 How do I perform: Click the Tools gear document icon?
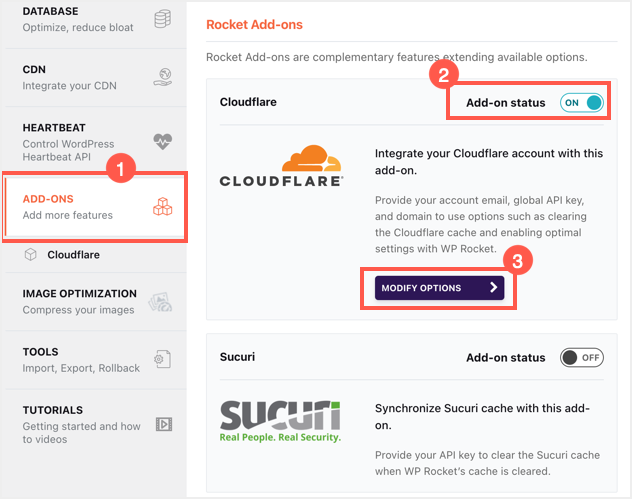tap(163, 360)
